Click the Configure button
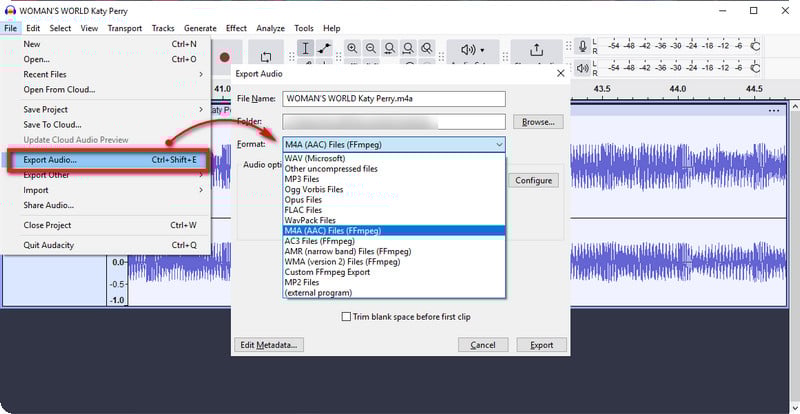The width and height of the screenshot is (800, 414). point(533,181)
